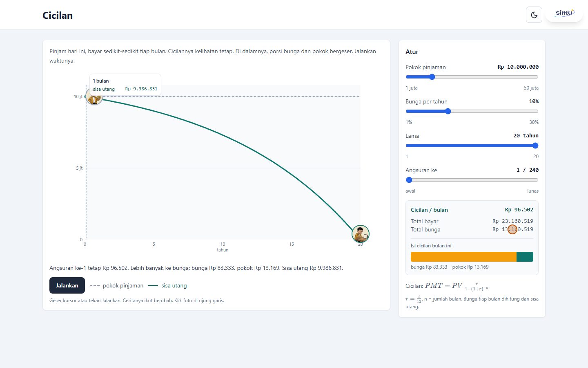Open the simu logo in the header

(x=564, y=13)
